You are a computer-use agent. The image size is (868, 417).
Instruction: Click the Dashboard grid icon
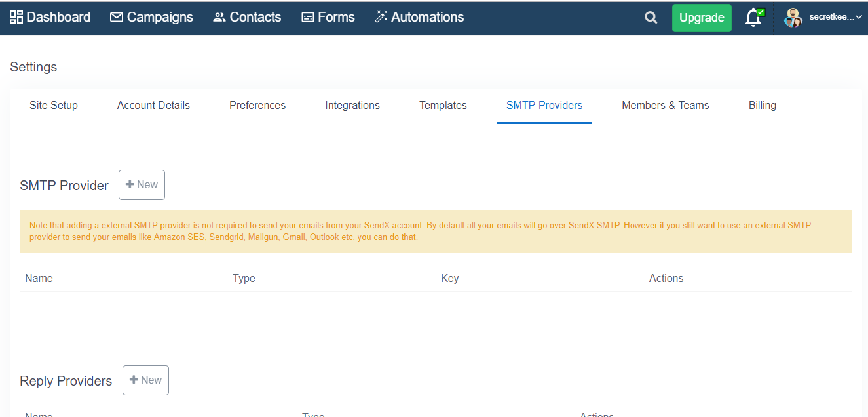tap(16, 17)
